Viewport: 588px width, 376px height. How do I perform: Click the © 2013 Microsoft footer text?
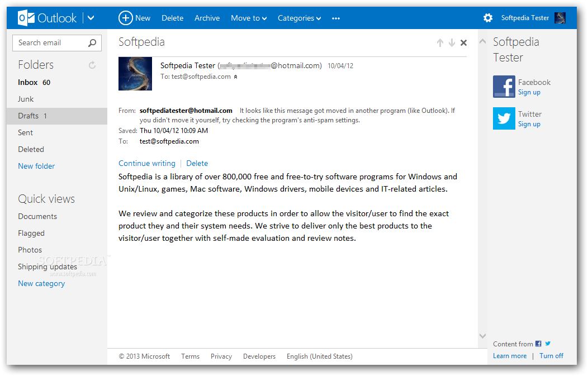[144, 356]
